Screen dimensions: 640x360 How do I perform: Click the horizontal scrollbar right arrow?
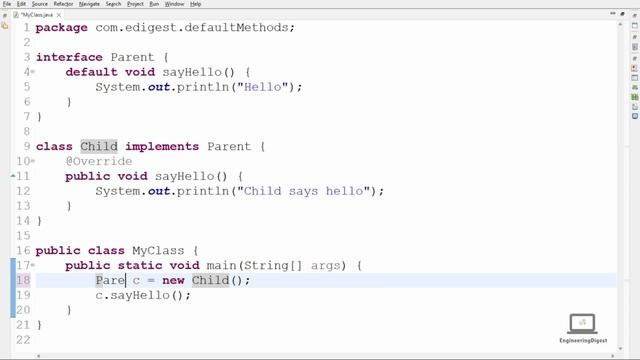click(613, 356)
